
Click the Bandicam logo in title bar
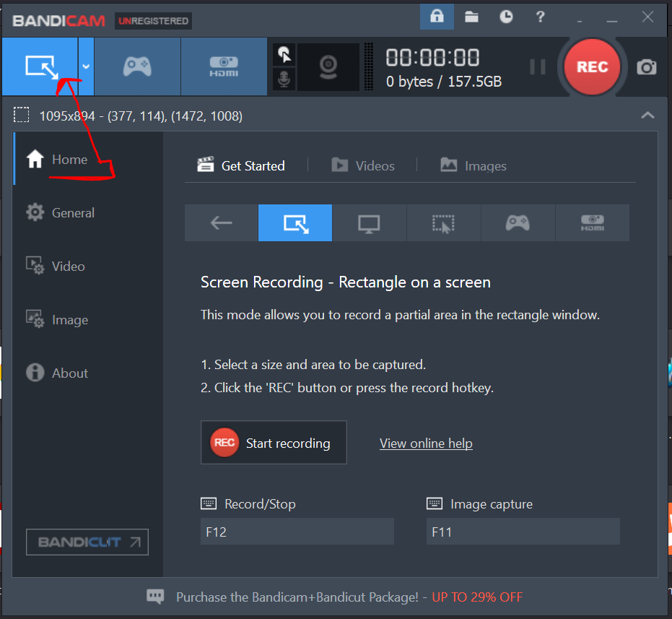coord(58,21)
